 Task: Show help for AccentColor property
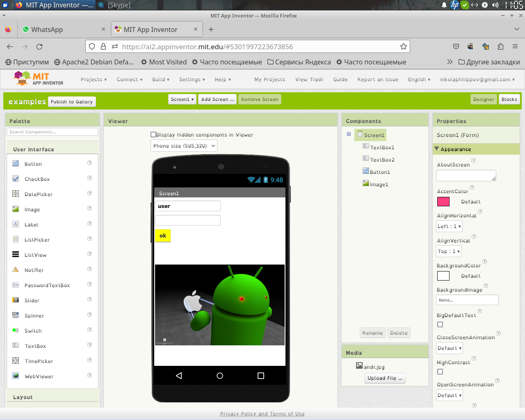pos(472,187)
